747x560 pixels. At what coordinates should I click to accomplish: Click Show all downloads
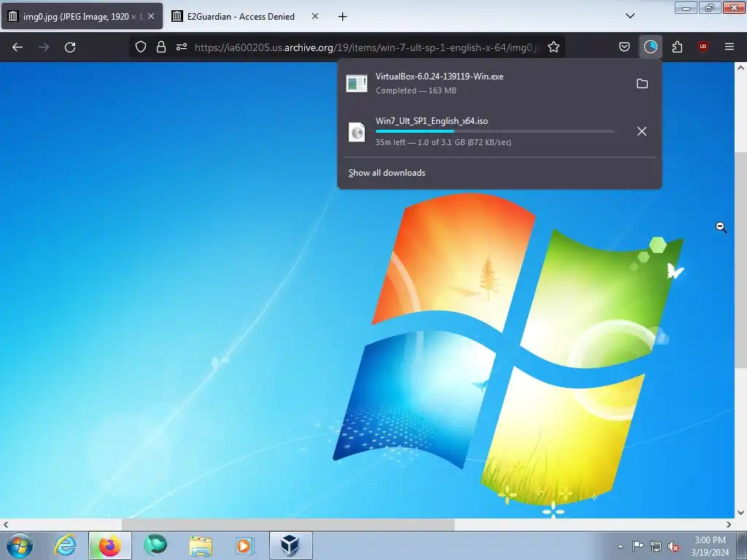coord(387,173)
